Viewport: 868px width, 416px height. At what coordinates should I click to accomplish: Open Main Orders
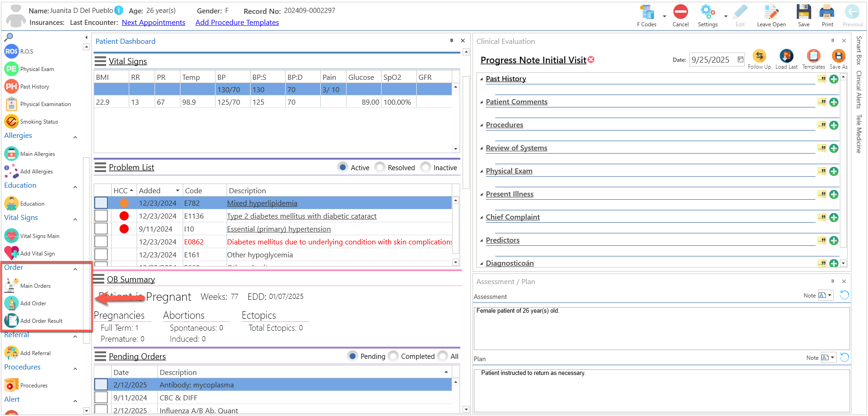tap(28, 285)
